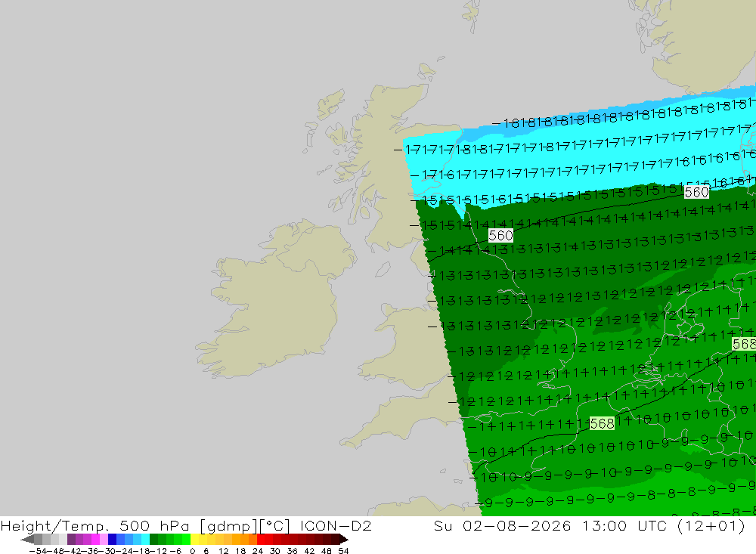Click the darkest green swatch in the legend
756x554 pixels.
coord(153,539)
